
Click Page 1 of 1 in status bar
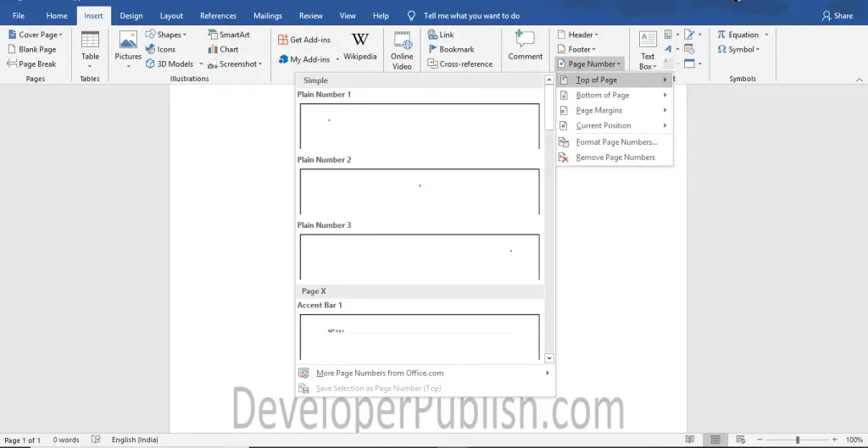coord(22,440)
